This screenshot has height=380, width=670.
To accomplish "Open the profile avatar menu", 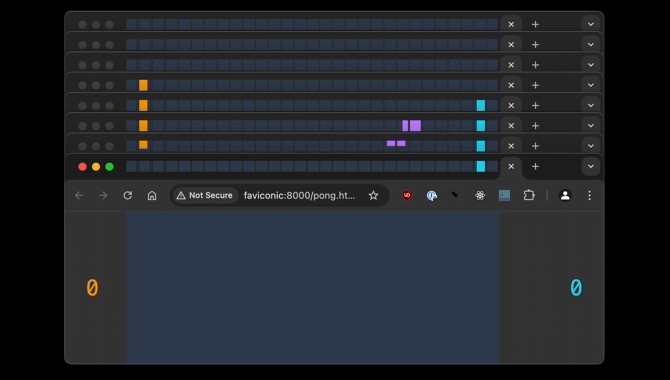I will [565, 195].
